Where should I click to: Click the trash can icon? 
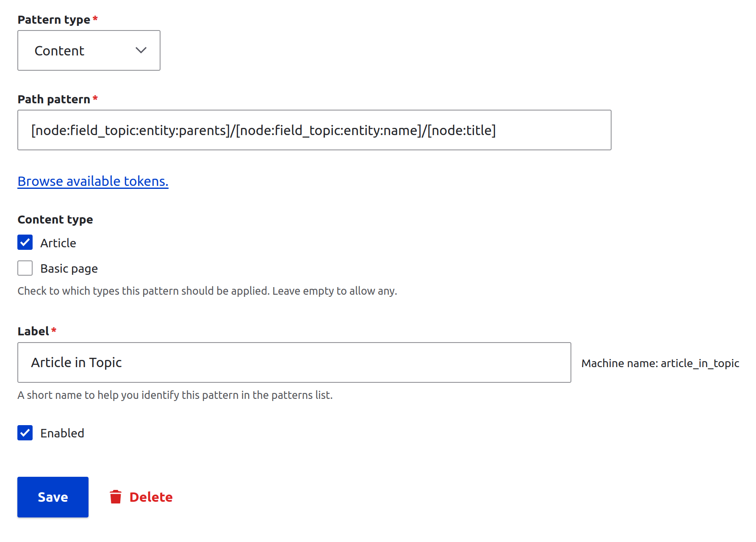click(x=116, y=497)
